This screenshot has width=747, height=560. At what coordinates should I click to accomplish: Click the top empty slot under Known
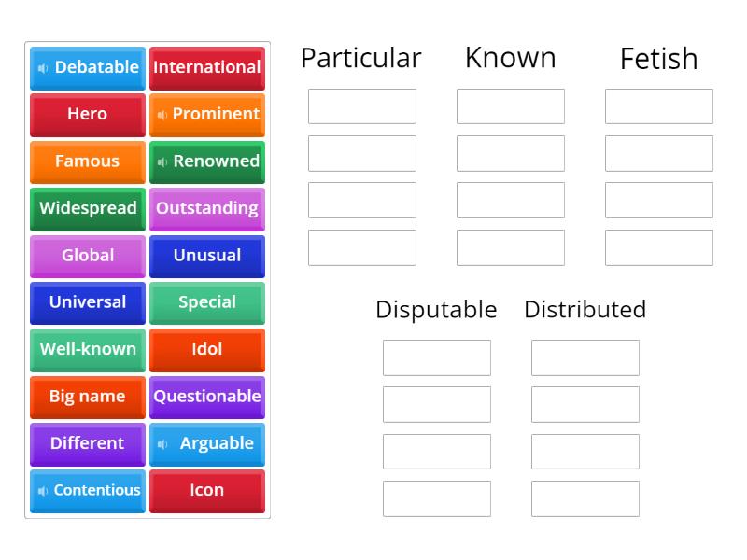click(x=510, y=105)
